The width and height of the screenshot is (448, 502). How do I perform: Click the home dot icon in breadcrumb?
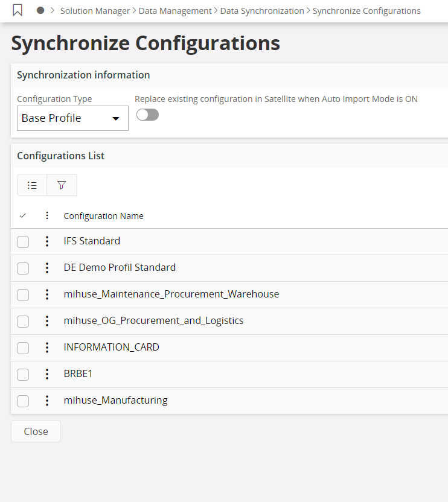click(40, 11)
